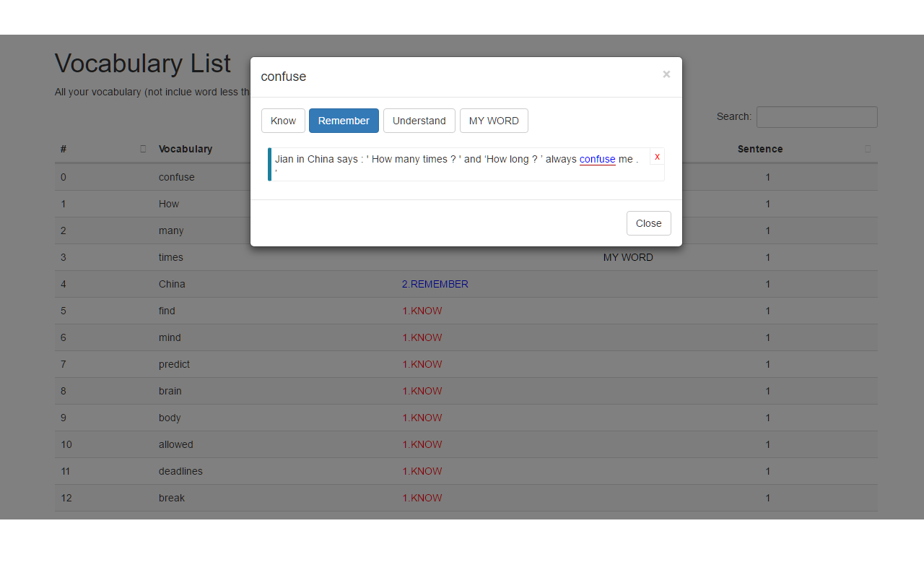Click the Vocabulary column header
Screen dimensions: 924x578
(186, 149)
